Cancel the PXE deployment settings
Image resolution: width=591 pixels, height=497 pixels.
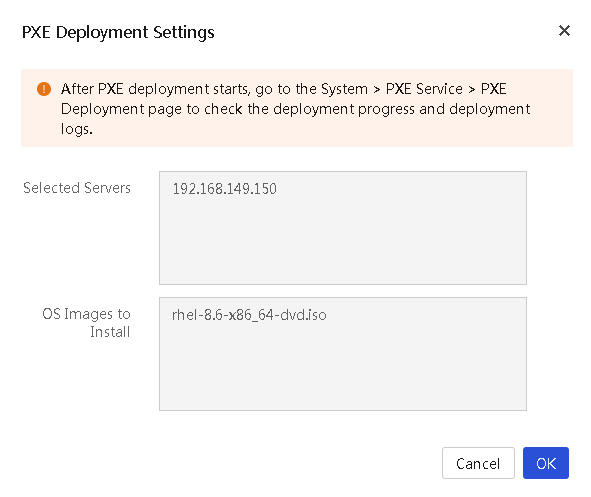(478, 463)
